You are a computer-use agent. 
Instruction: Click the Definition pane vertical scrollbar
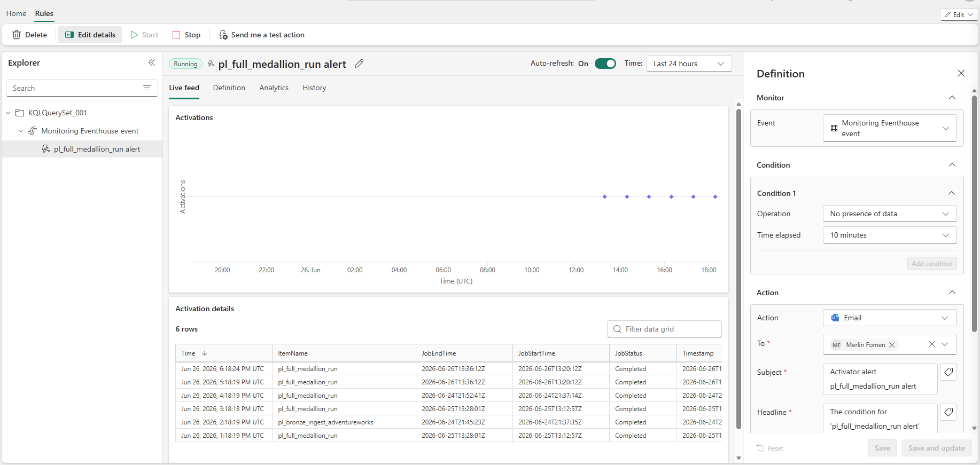(x=975, y=214)
